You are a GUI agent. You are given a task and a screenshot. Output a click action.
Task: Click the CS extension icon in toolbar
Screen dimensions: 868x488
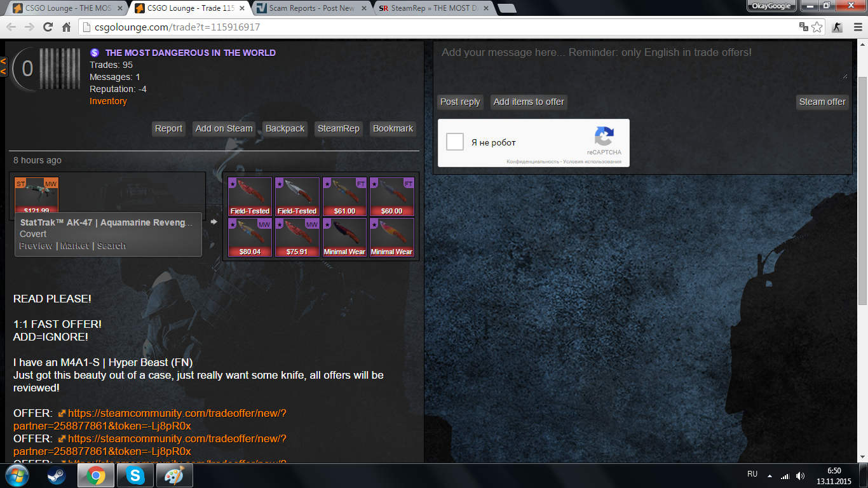coord(837,27)
